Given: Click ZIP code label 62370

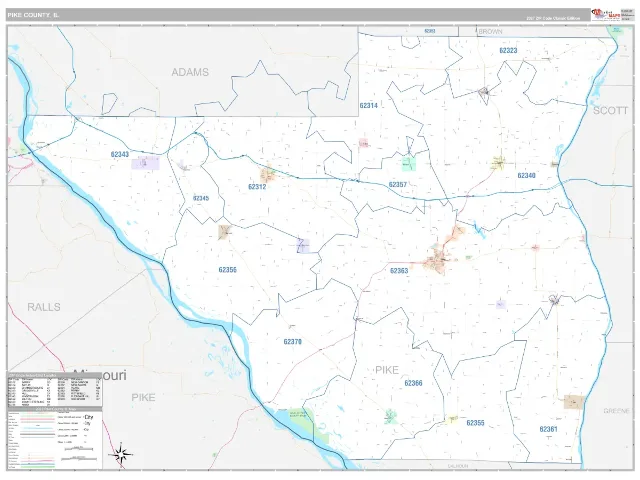Looking at the screenshot, I should 292,342.
